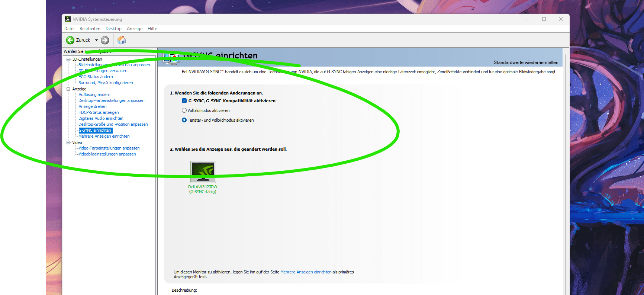Open 3D-Einstellungen verwalten tree item
Screen dimensions: 644x295
(103, 71)
